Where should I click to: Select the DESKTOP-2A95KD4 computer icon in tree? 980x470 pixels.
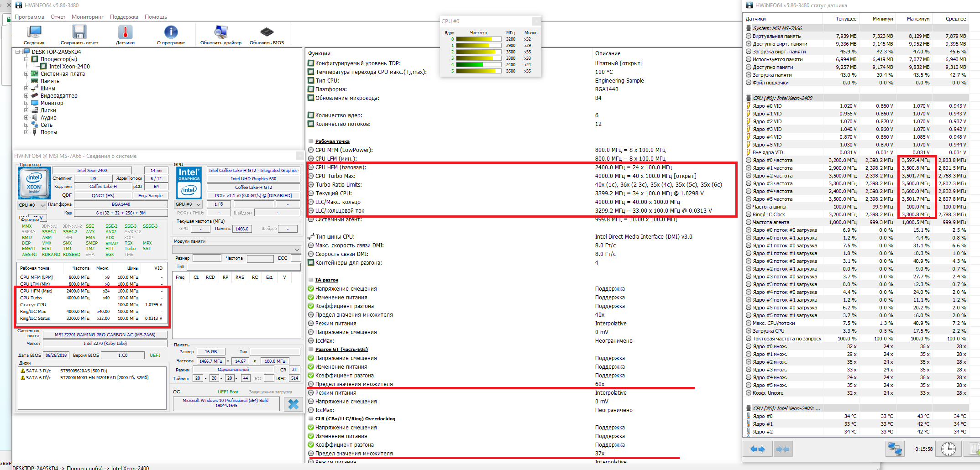(26, 52)
